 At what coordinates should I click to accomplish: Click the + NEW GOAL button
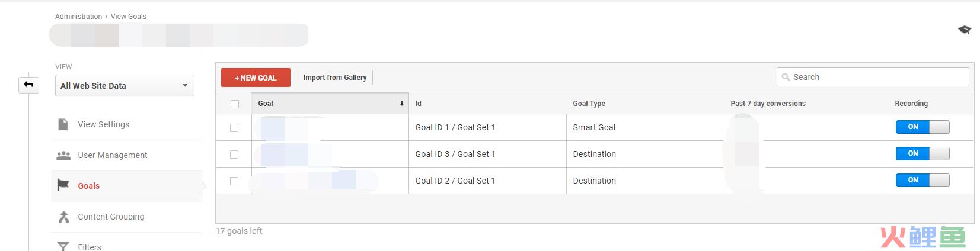click(256, 78)
